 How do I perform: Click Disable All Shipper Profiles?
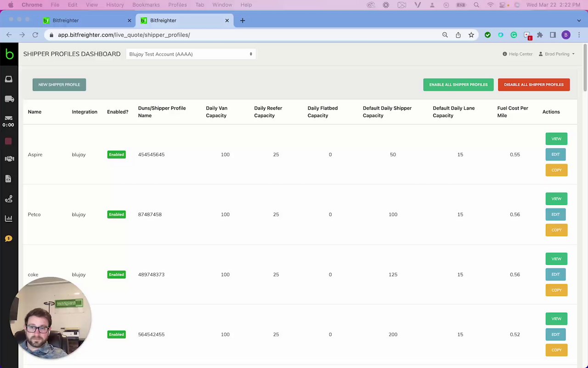click(534, 85)
